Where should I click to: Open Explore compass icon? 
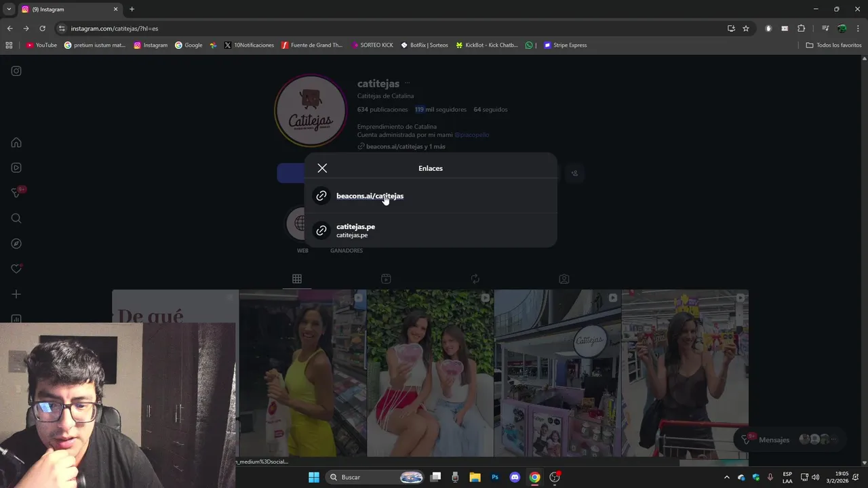pyautogui.click(x=16, y=244)
